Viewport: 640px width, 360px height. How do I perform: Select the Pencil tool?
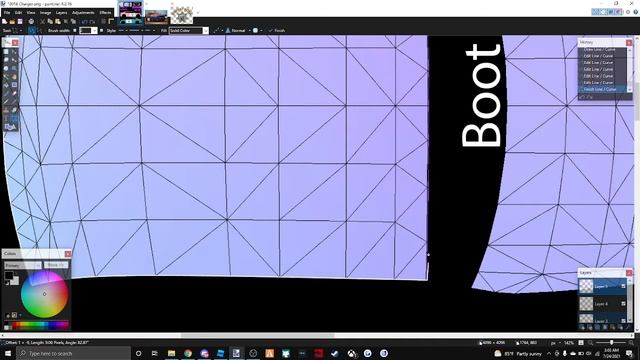point(6,102)
